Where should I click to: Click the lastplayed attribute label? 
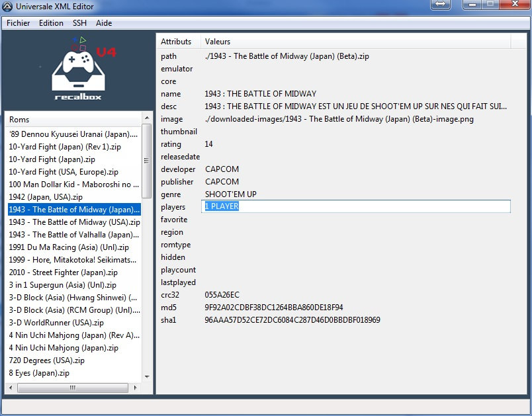pos(178,282)
